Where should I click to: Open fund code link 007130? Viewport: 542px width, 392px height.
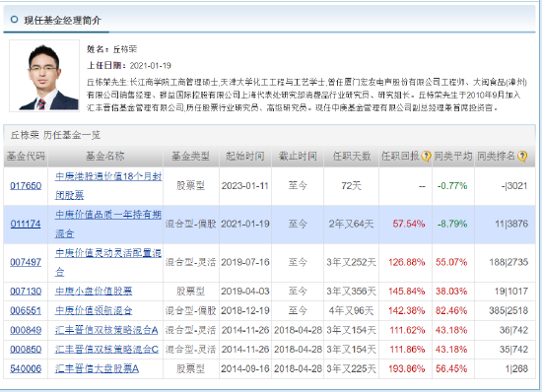pos(26,292)
